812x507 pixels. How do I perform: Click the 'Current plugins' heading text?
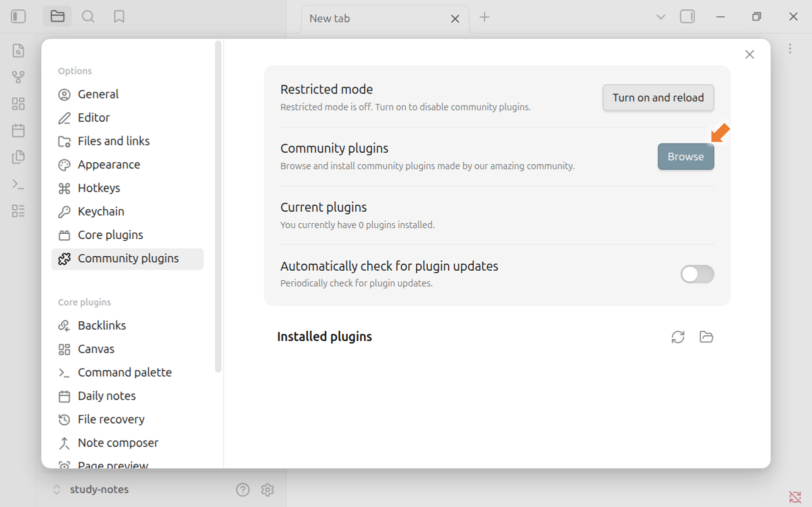pos(323,207)
